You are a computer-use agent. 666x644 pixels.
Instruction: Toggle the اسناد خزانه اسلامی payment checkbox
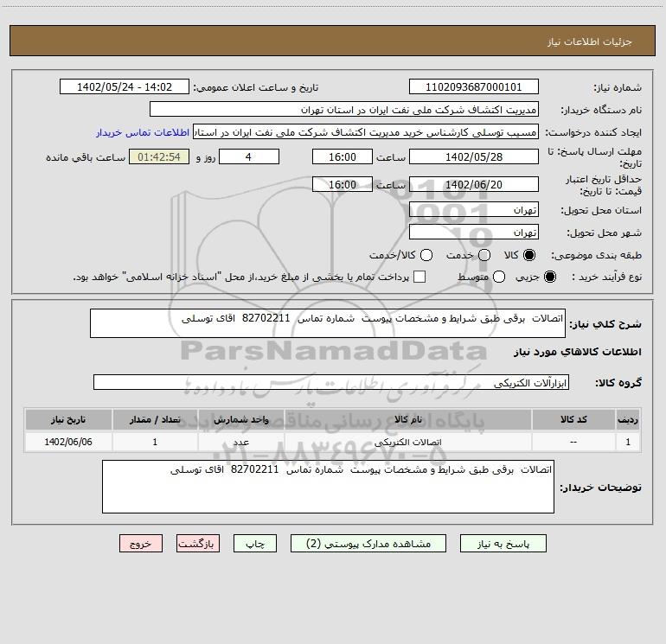click(x=419, y=277)
